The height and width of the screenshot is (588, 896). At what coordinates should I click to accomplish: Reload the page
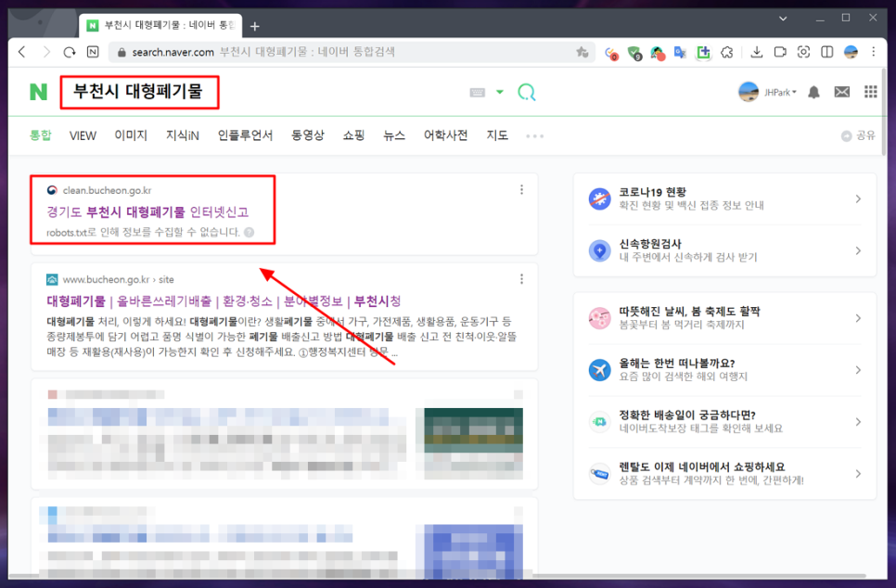click(x=70, y=52)
